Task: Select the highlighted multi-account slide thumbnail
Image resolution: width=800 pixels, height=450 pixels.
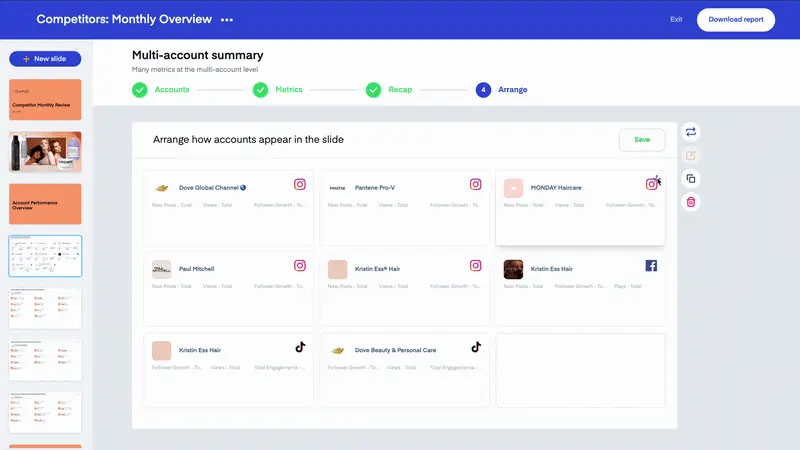Action: pyautogui.click(x=45, y=256)
